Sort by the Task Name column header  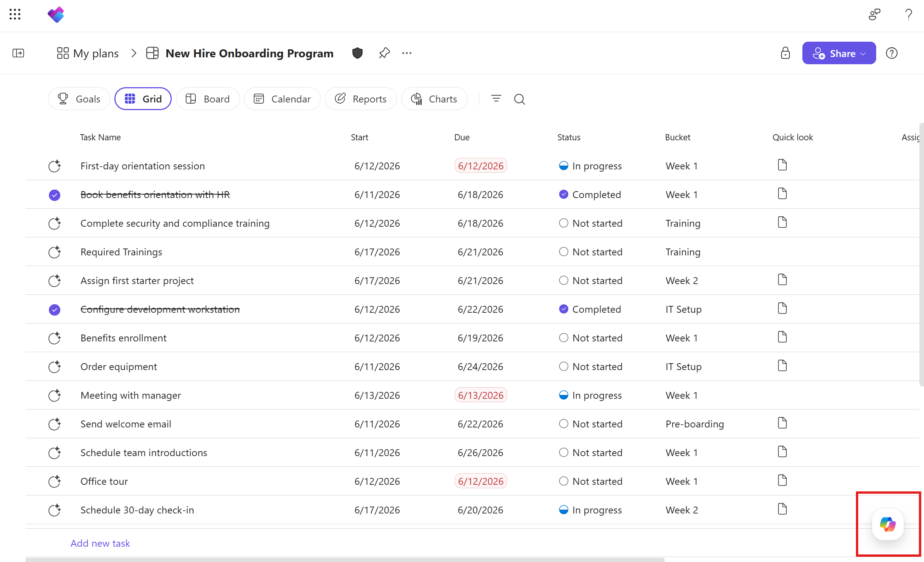click(x=100, y=137)
